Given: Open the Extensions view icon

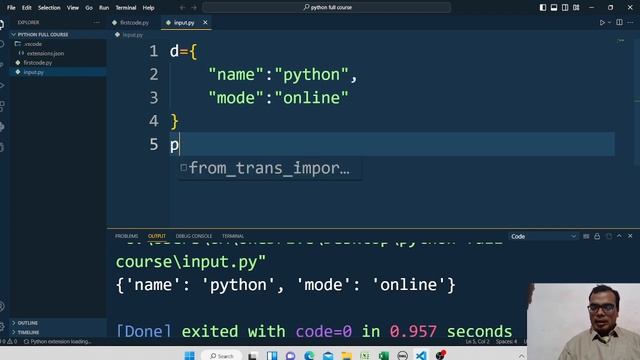Looking at the screenshot, I should pyautogui.click(x=2, y=106).
